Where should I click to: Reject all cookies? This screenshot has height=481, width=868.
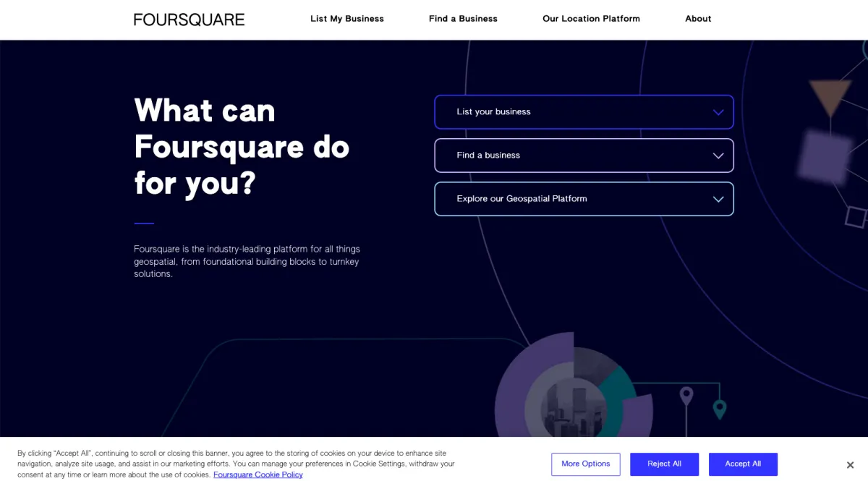click(x=664, y=464)
